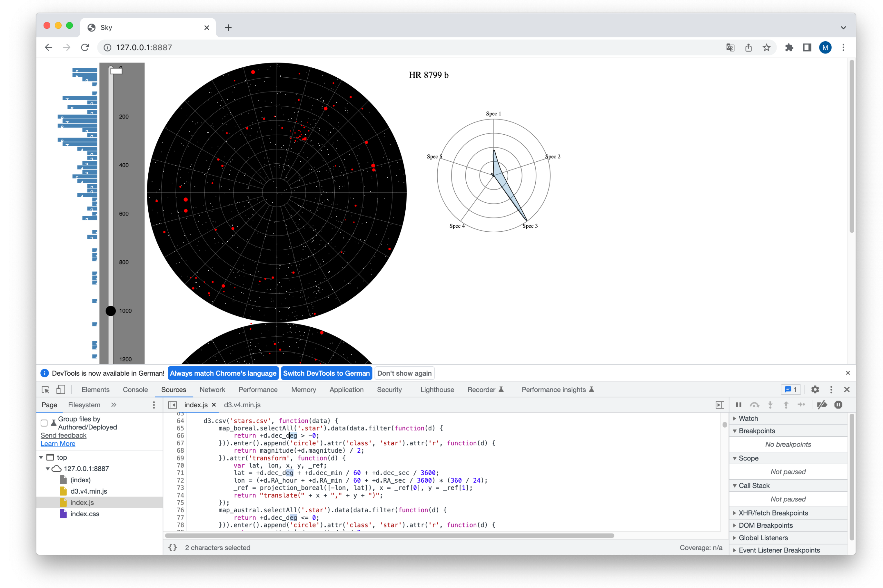Image resolution: width=883 pixels, height=588 pixels.
Task: Open the d3.v4.min.js file tab
Action: [x=242, y=405]
